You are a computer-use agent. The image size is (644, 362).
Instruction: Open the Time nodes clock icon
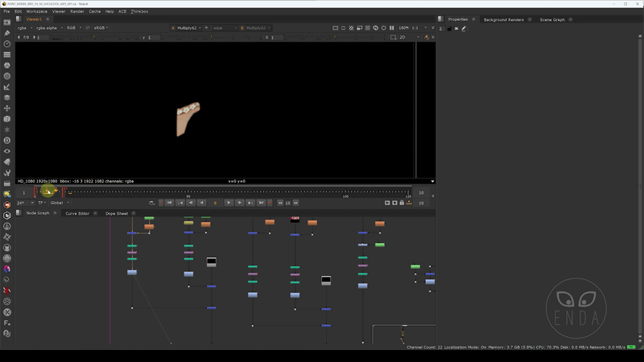tap(7, 44)
